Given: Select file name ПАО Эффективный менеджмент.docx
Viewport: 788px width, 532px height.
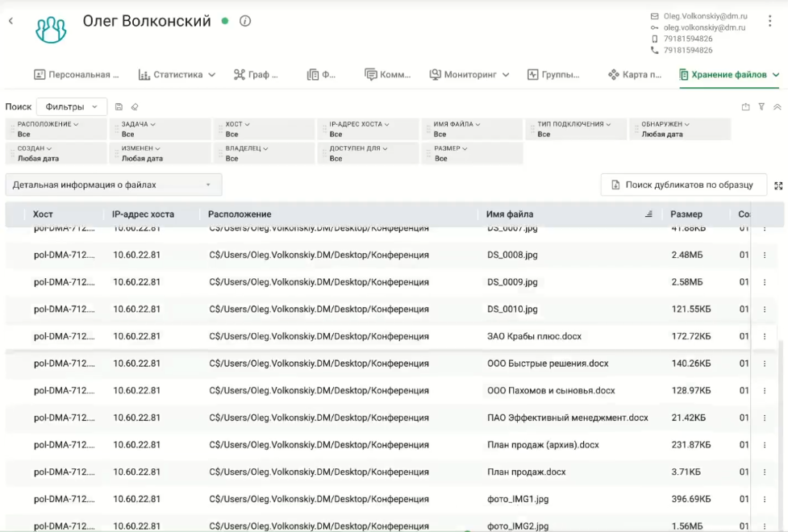Looking at the screenshot, I should click(x=568, y=418).
